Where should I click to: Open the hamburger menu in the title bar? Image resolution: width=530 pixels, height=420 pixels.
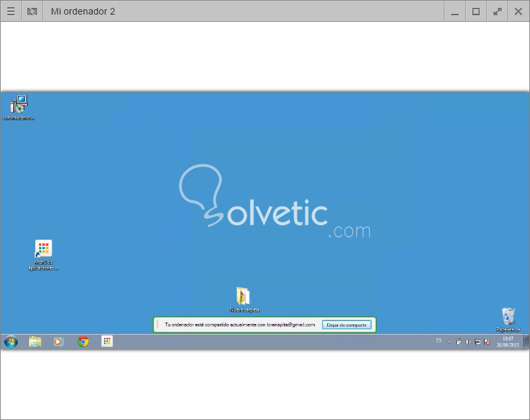(11, 11)
